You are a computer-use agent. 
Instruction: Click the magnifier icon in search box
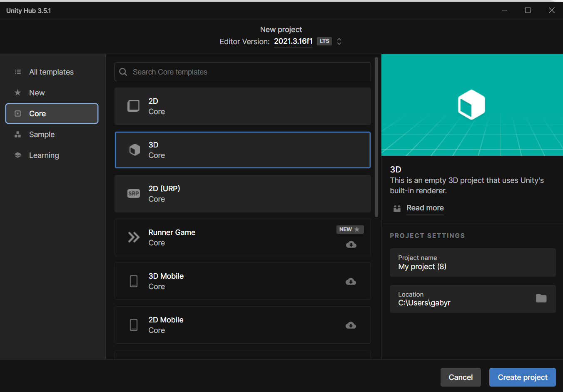pos(123,72)
